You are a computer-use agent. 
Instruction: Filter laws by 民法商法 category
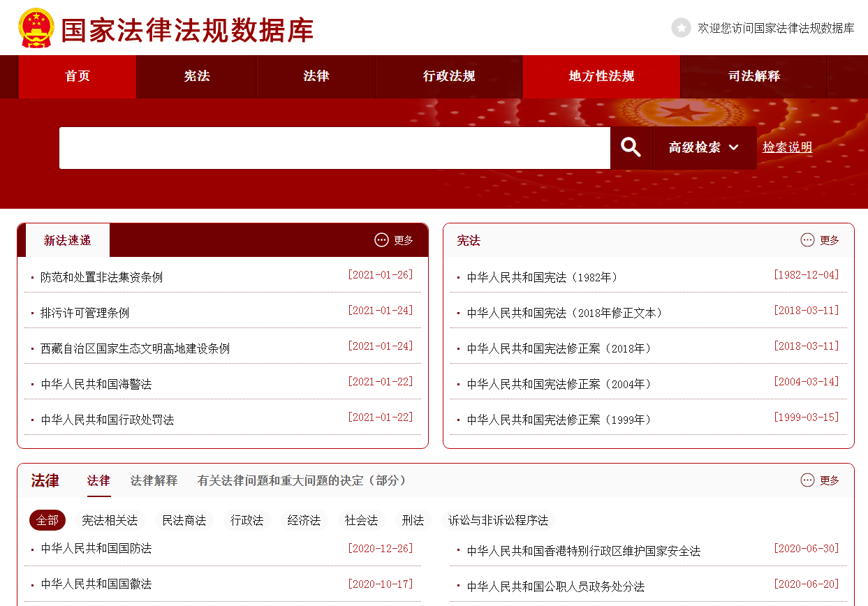point(184,520)
